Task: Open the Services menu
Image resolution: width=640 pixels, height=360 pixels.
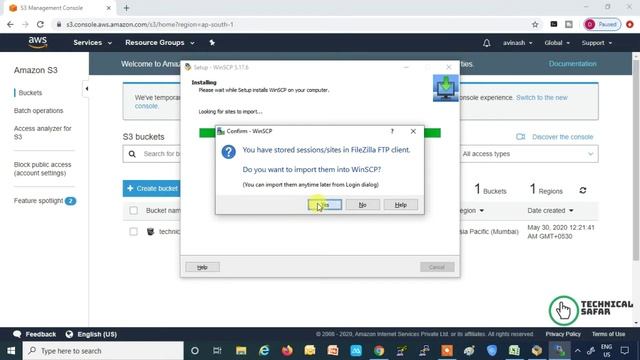Action: tap(92, 42)
